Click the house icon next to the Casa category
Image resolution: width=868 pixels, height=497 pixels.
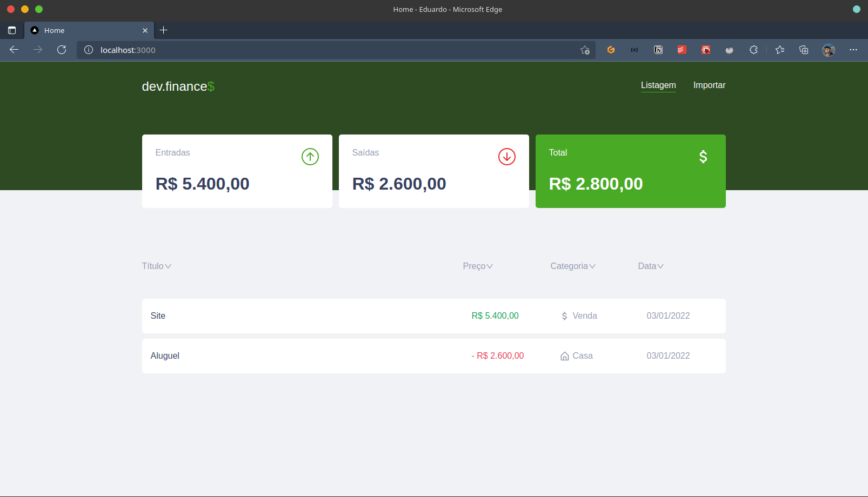pyautogui.click(x=563, y=355)
